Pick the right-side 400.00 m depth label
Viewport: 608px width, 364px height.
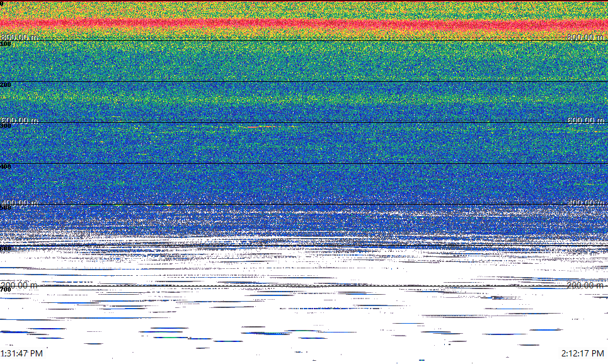coord(585,203)
